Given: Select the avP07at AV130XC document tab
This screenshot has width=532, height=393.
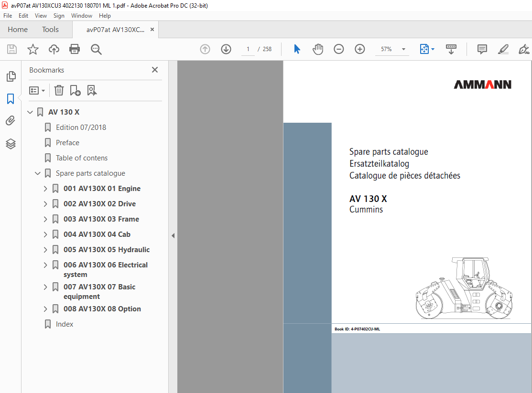Looking at the screenshot, I should point(115,30).
